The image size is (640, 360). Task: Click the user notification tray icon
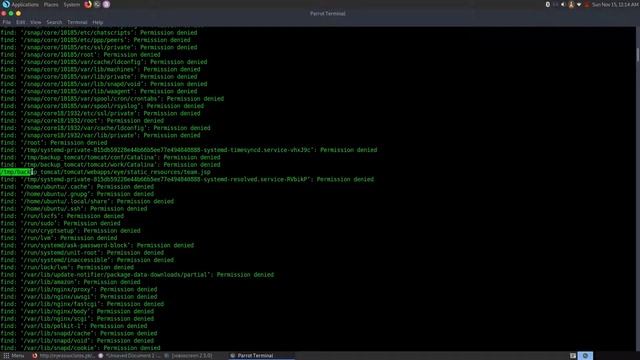click(571, 4)
